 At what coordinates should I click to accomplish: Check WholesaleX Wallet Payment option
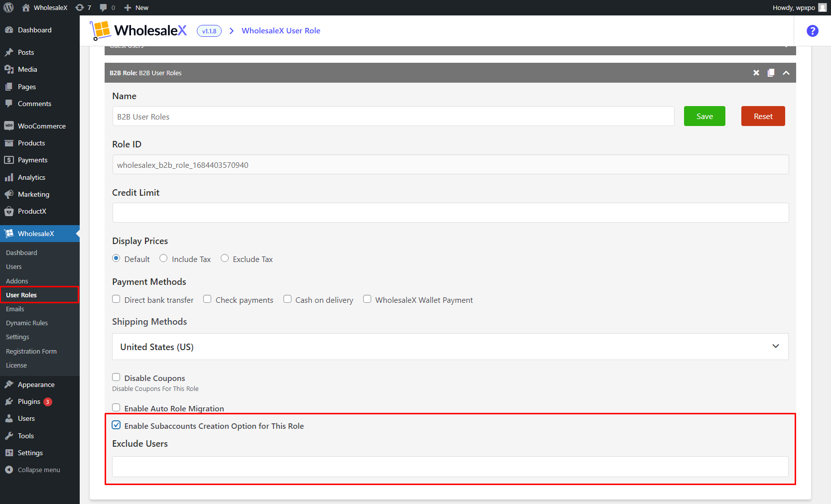[367, 299]
